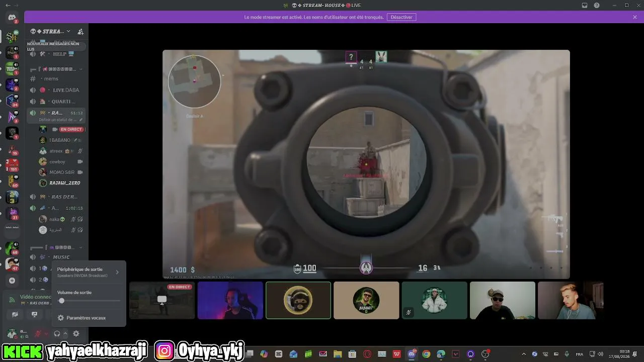Select the purple-lit webcam participant tile

[x=230, y=300]
